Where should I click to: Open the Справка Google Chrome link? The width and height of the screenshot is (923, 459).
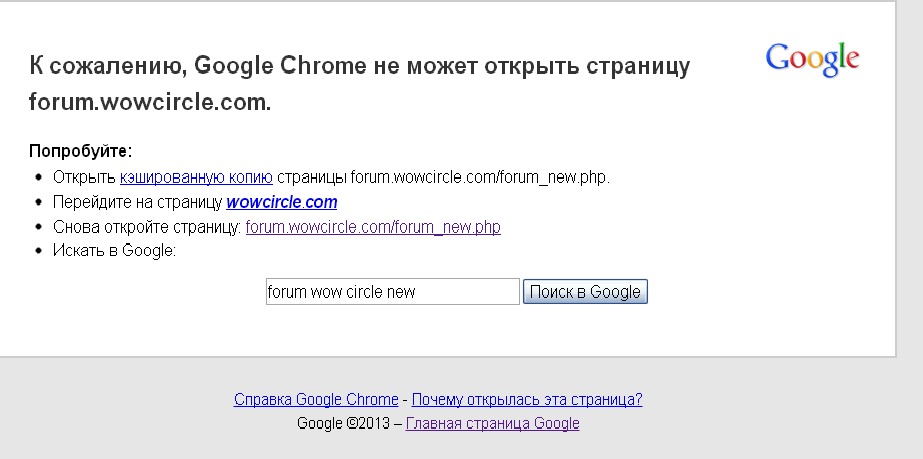pyautogui.click(x=316, y=400)
